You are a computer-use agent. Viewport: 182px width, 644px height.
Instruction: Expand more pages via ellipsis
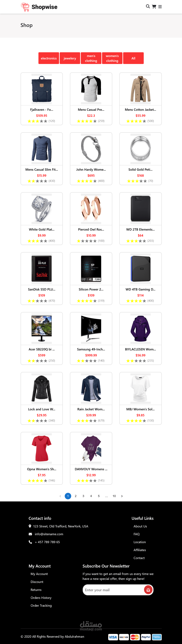coord(106,496)
